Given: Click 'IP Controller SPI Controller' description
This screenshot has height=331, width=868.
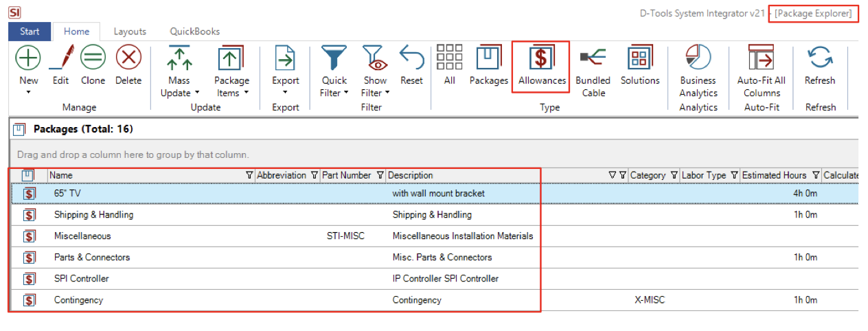Looking at the screenshot, I should [446, 279].
